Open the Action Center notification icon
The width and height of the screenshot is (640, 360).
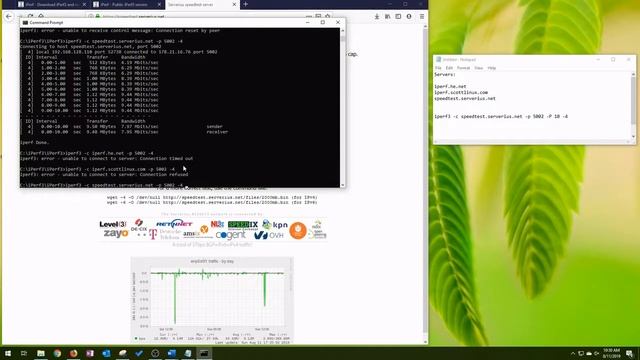pos(629,353)
